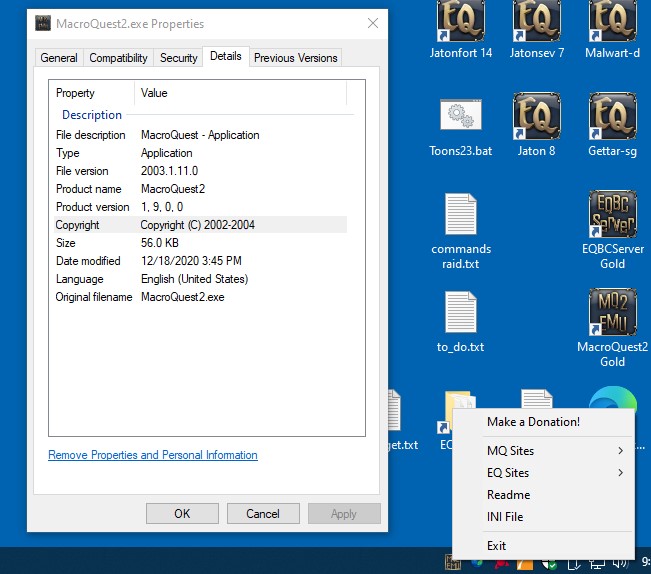Click Remove Properties and Personal Information link

pos(153,455)
